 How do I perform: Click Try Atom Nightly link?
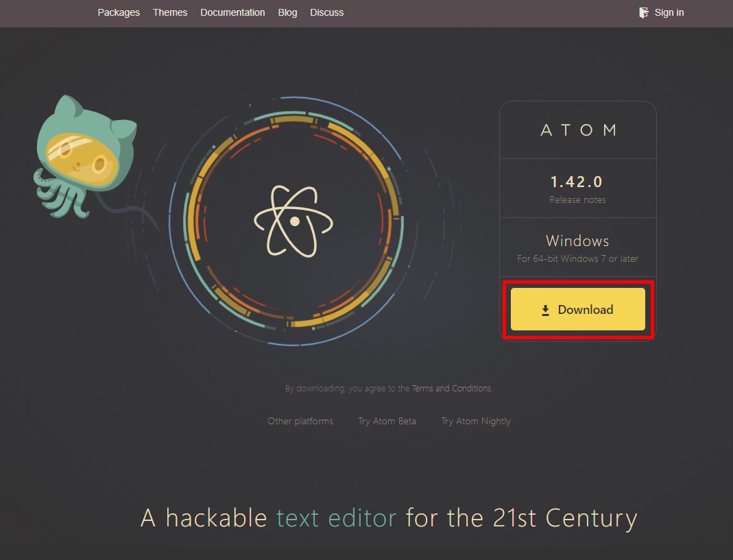click(x=476, y=421)
